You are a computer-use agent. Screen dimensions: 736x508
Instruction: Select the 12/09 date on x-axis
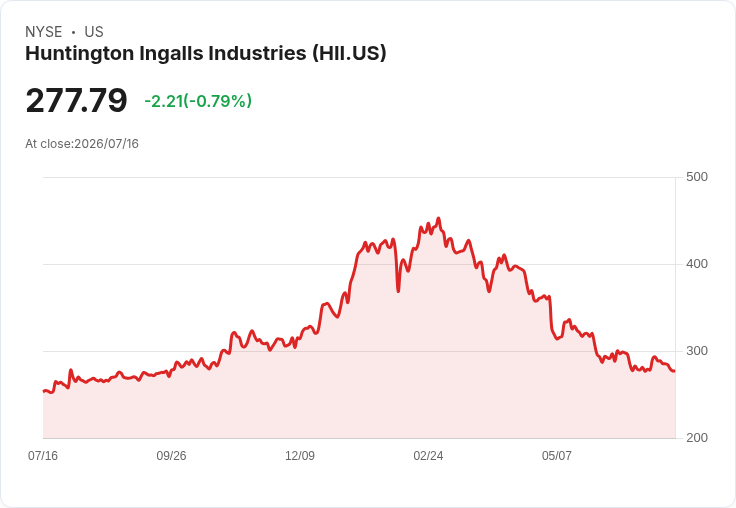click(300, 455)
